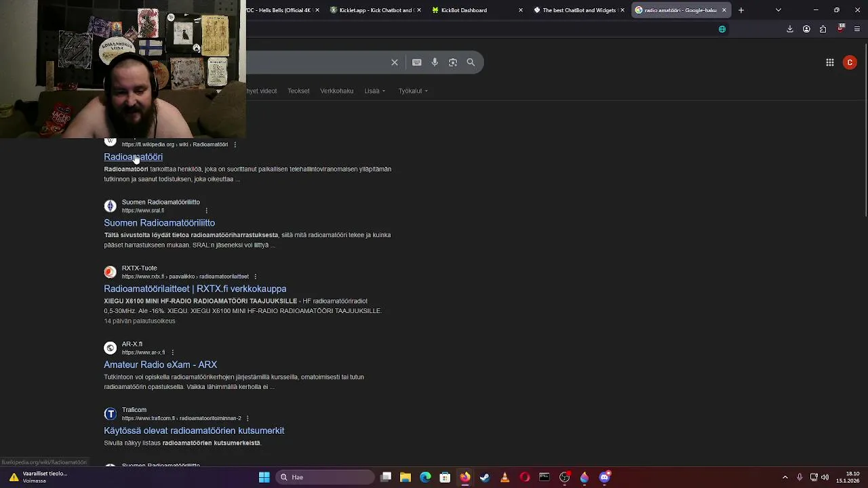
Task: Open Discord from the taskbar
Action: tap(604, 477)
